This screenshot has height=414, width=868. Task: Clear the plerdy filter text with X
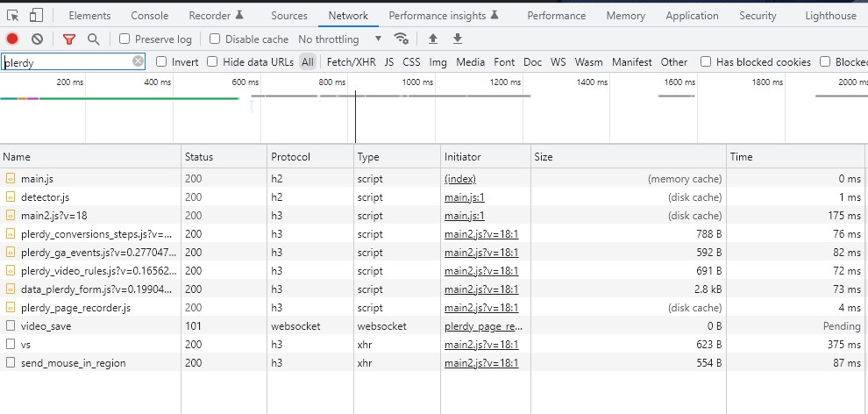tap(138, 61)
